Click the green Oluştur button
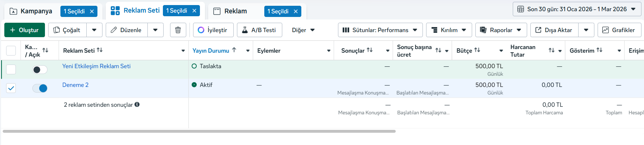This screenshot has width=644, height=145. 24,30
